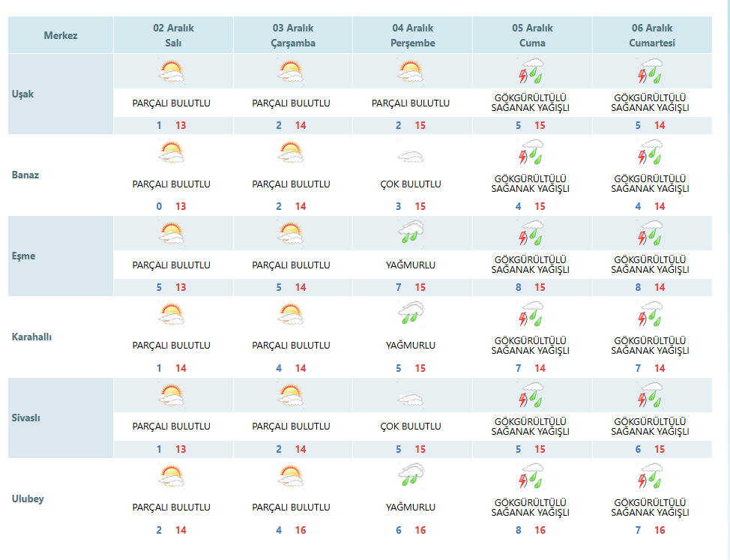Click Uşak partly cloudy icon for 02 Aralık

click(172, 72)
